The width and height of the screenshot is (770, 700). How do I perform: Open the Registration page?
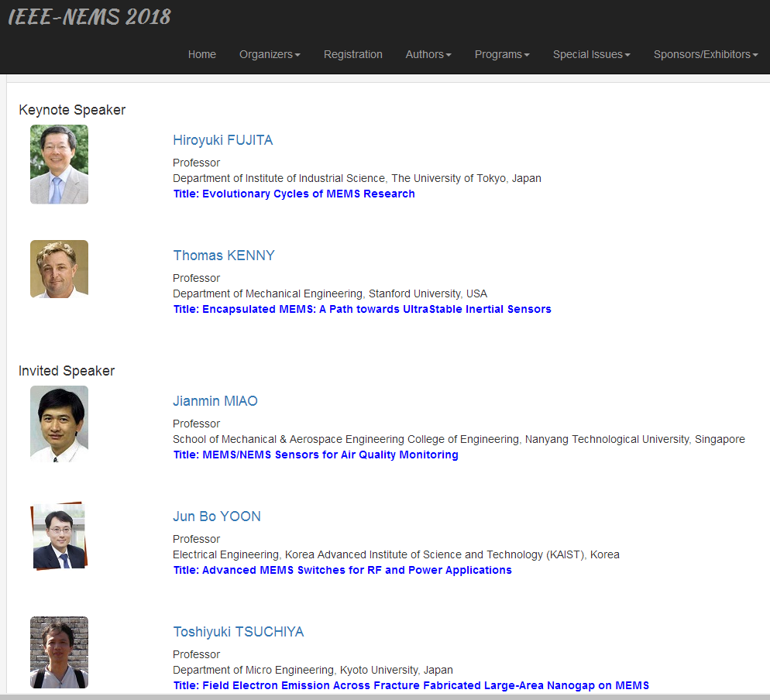[x=352, y=54]
